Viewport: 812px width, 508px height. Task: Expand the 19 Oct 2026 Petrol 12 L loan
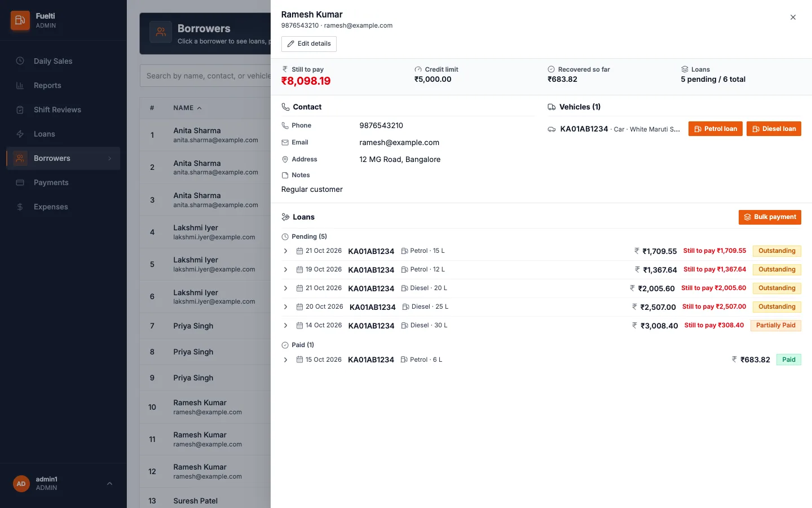point(285,270)
